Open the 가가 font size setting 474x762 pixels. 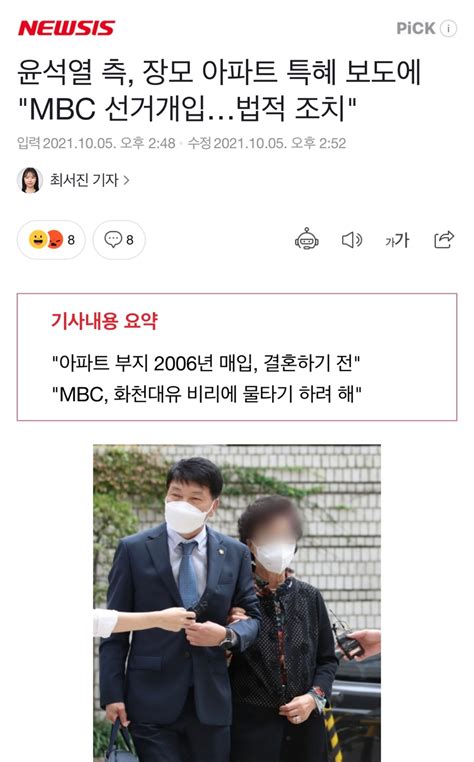point(397,240)
